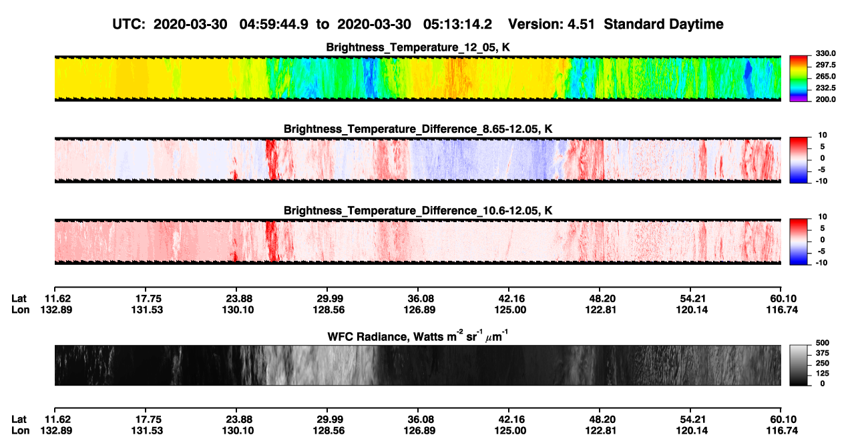This screenshot has height=445, width=868.
Task: Click the '-10' tick on the 8.65-12.05 colorbar
Action: pyautogui.click(x=823, y=181)
